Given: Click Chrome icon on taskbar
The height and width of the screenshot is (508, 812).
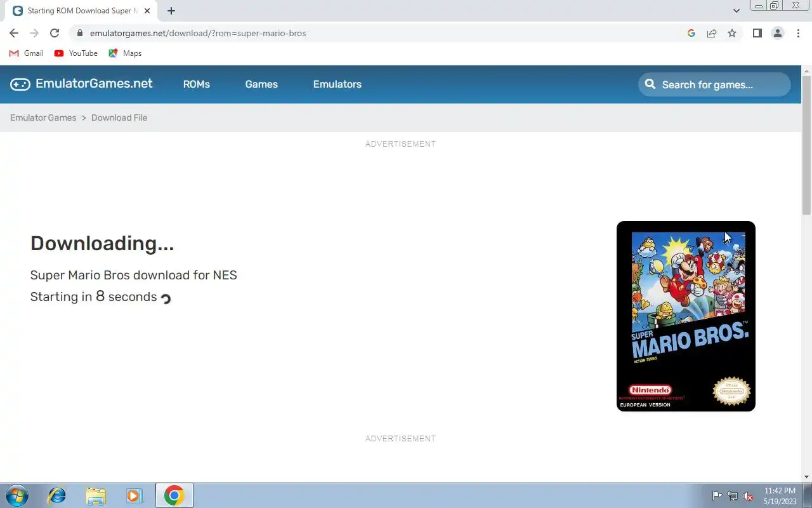Looking at the screenshot, I should [174, 495].
